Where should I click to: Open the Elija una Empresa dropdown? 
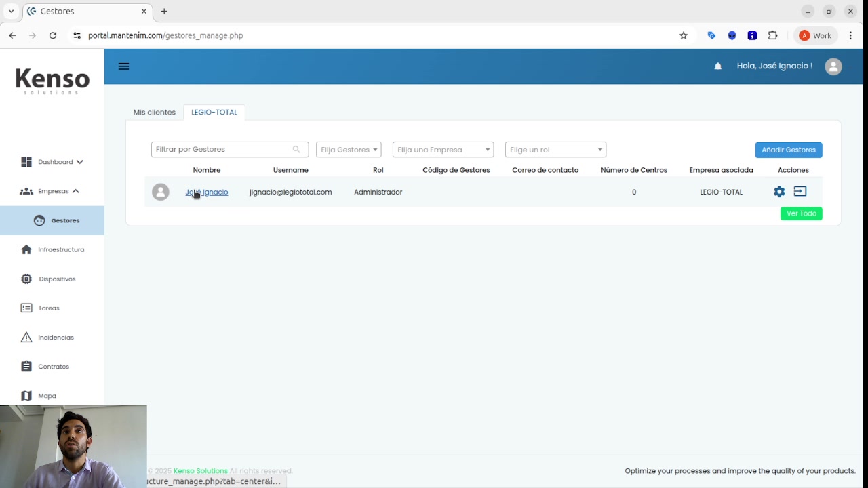coord(443,150)
